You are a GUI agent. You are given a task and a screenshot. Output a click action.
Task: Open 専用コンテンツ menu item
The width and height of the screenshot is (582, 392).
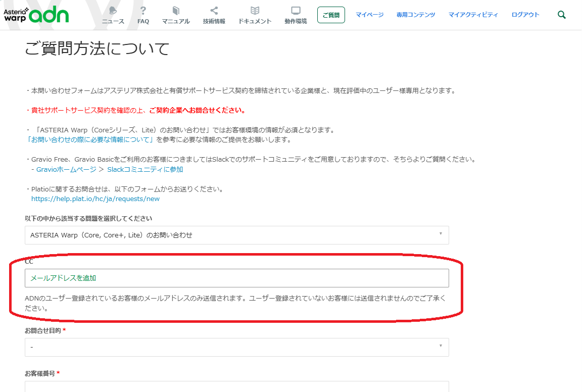coord(416,15)
